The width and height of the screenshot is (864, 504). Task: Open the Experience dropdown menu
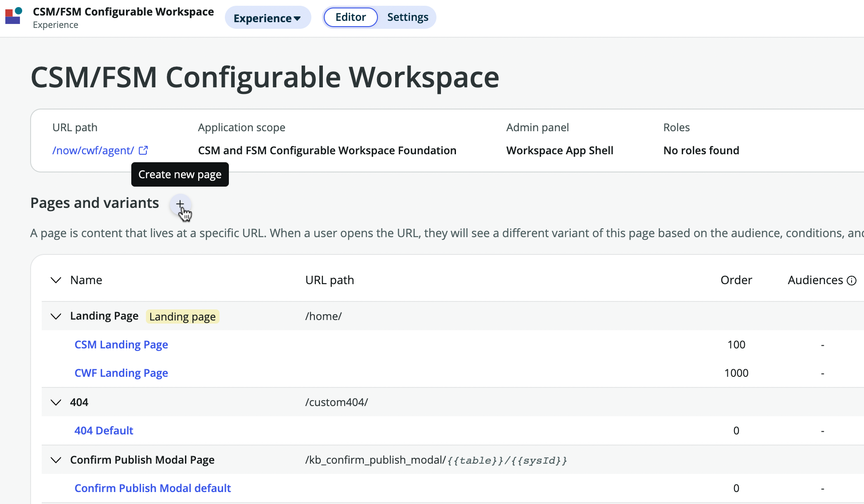click(x=267, y=18)
